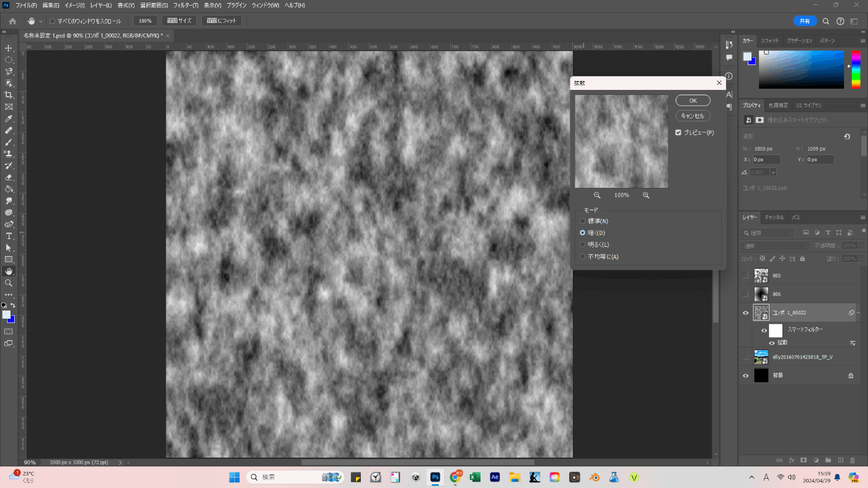
Task: Click the zoom-out magnifier under the filter preview
Action: click(x=597, y=195)
